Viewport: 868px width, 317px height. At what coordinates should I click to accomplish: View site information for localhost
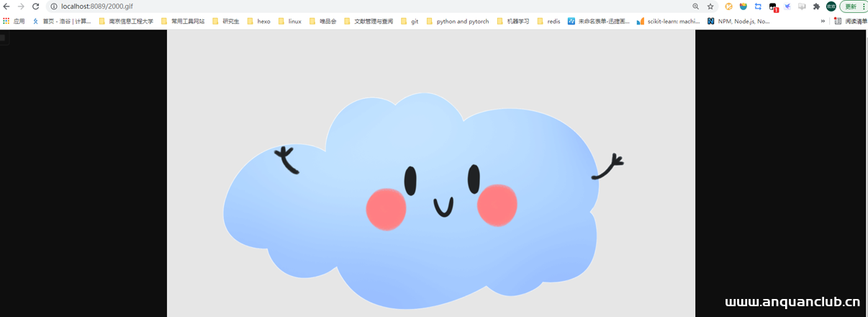pyautogui.click(x=54, y=6)
